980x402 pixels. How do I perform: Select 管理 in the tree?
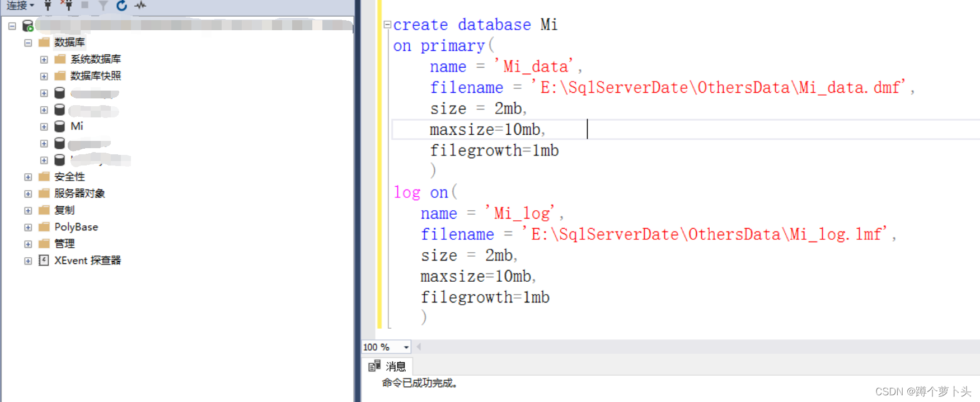[64, 244]
